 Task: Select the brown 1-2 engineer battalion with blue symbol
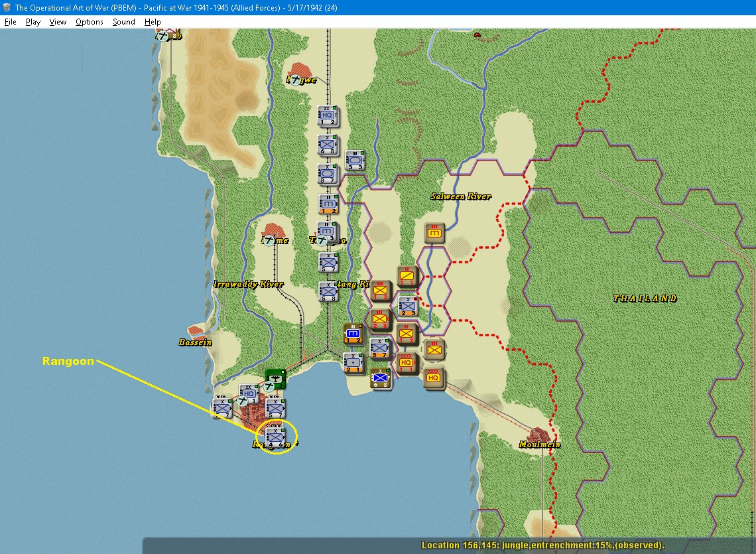[353, 334]
